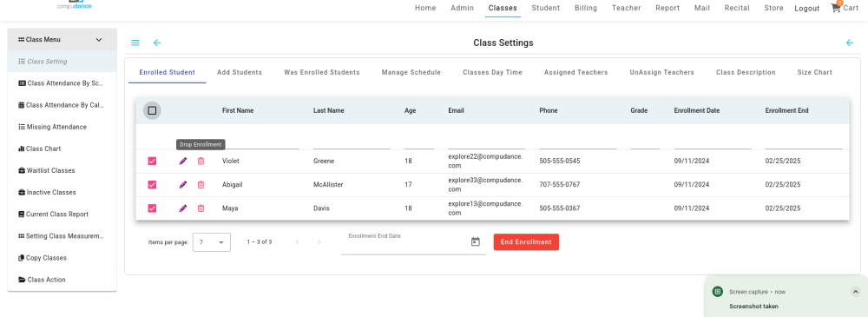This screenshot has height=317, width=868.
Task: Open the Manage Schedule tab
Action: click(411, 73)
